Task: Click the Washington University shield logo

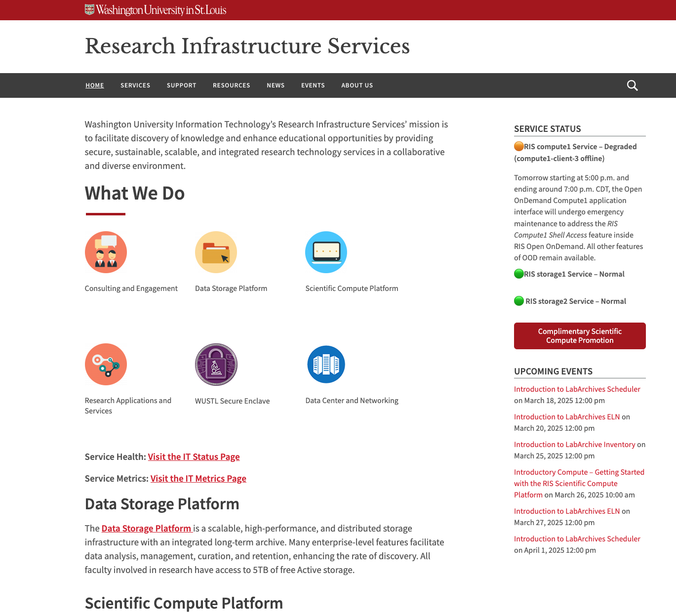Action: 89,10
